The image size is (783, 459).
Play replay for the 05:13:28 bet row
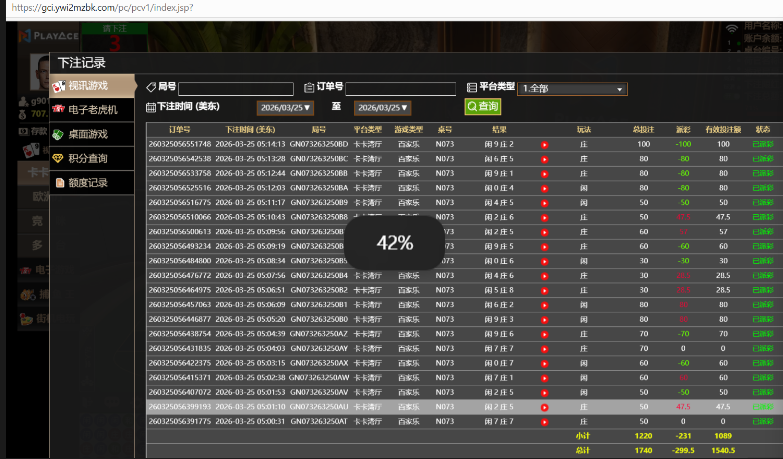(545, 158)
